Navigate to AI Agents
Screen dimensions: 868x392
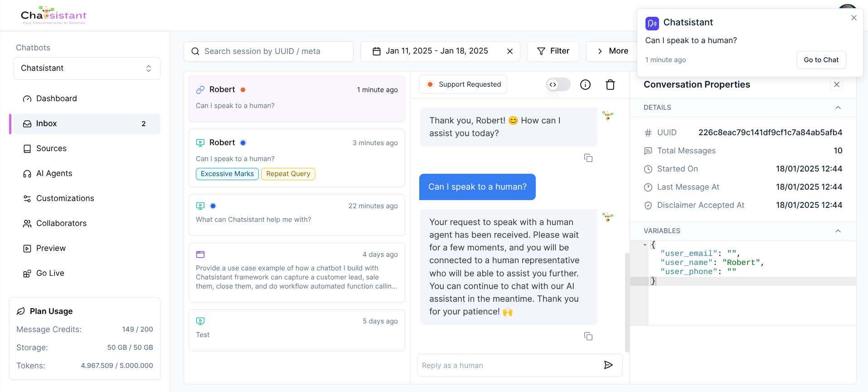coord(87,173)
